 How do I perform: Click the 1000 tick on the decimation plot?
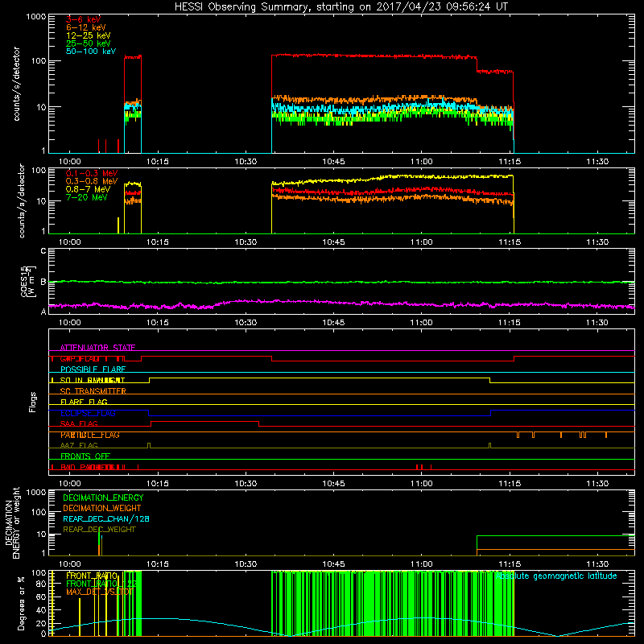(x=36, y=492)
